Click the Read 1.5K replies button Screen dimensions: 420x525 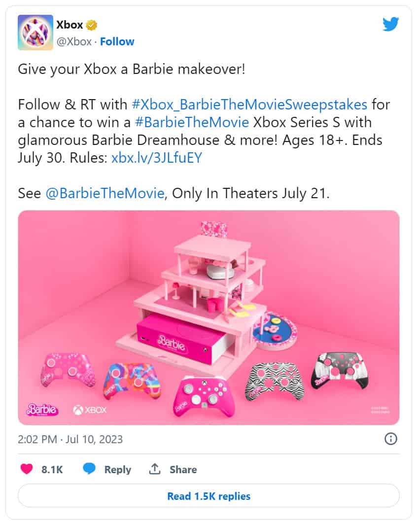(x=209, y=496)
